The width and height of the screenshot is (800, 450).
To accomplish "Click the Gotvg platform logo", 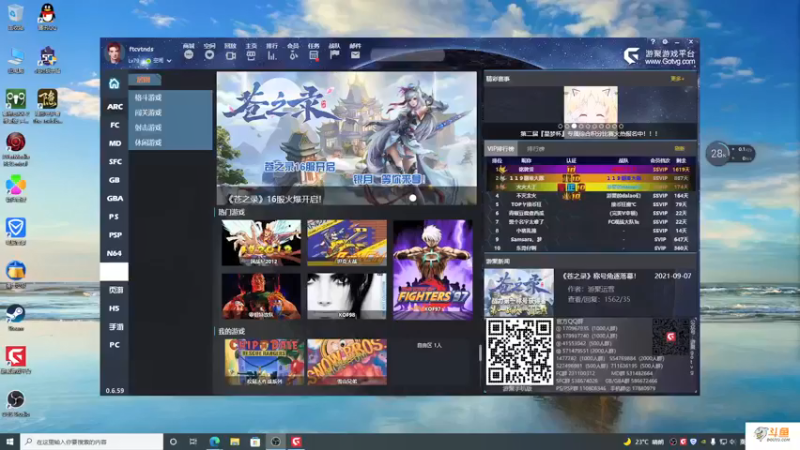I will [659, 56].
